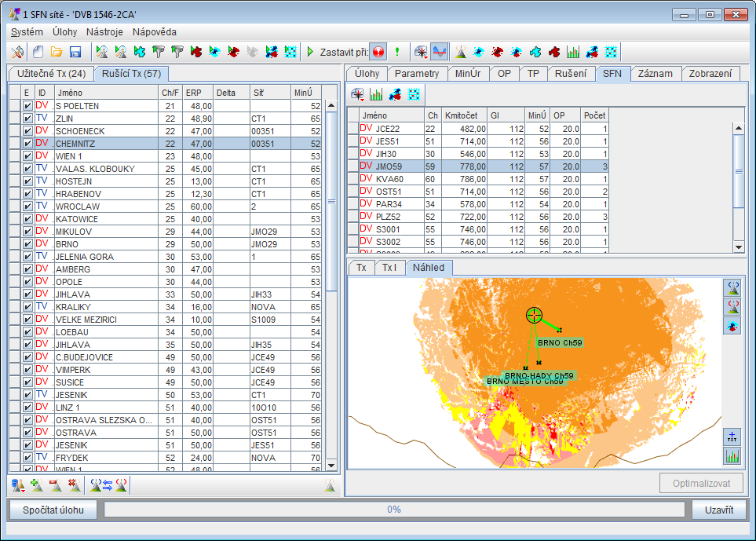
Task: Uncheck the checkbox for S POELTEN row
Action: (x=27, y=106)
